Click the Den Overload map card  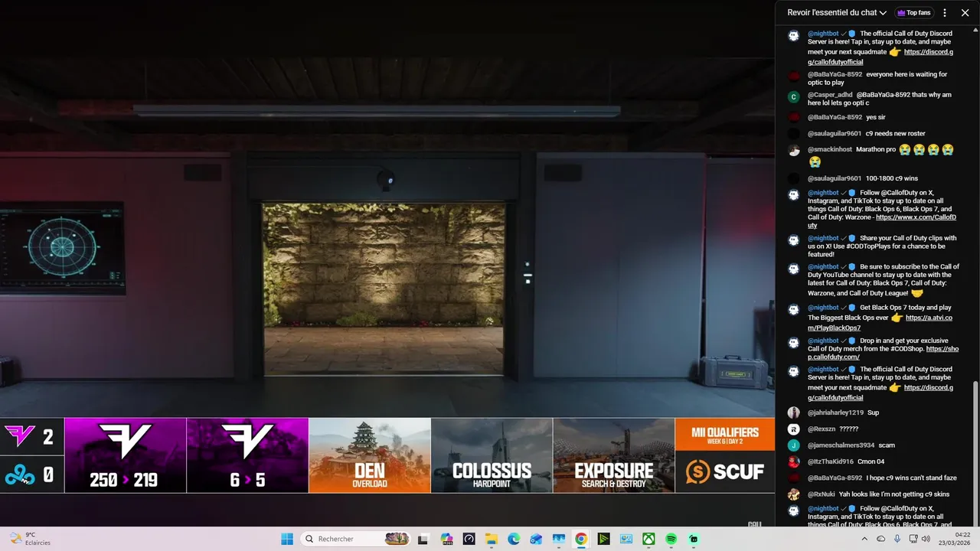[370, 455]
